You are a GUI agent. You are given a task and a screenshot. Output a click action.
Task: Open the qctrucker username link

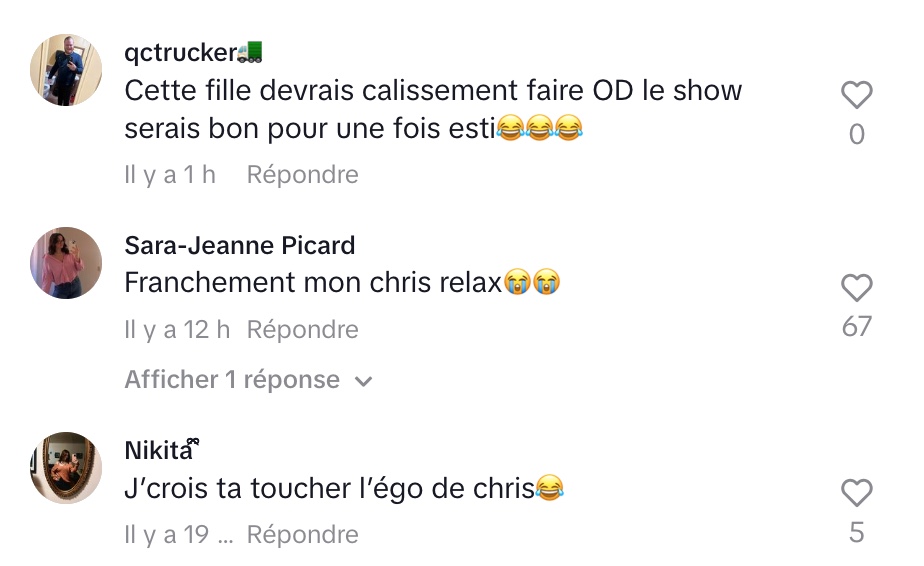pos(193,52)
